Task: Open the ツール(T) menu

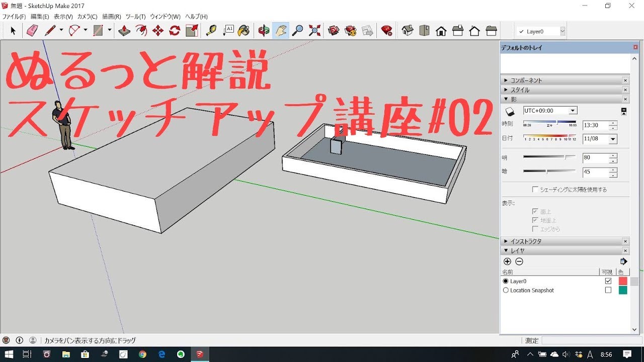Action: 135,17
